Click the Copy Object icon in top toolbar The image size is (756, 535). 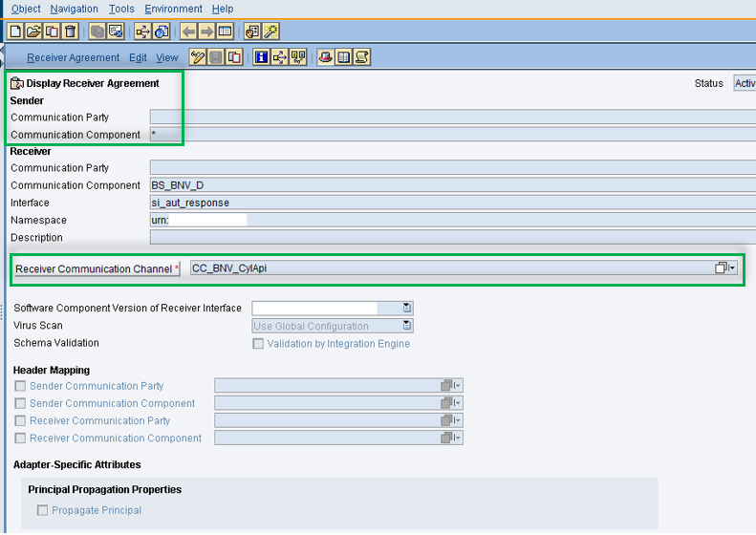click(x=52, y=32)
